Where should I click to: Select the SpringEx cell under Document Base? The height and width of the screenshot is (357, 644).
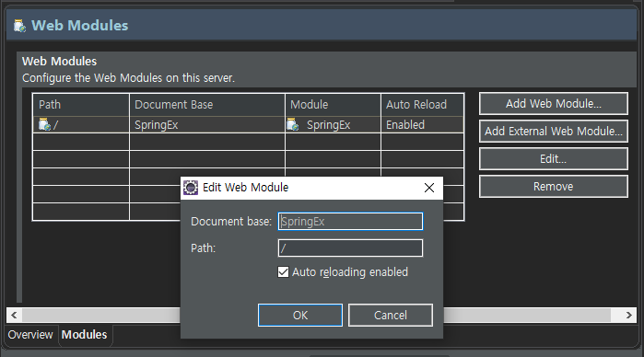point(207,125)
